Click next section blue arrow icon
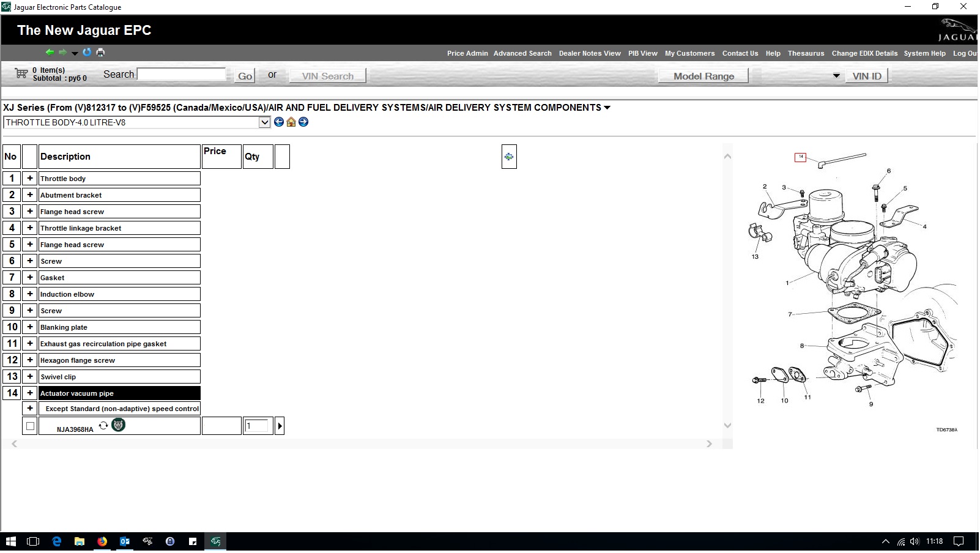 pos(303,122)
